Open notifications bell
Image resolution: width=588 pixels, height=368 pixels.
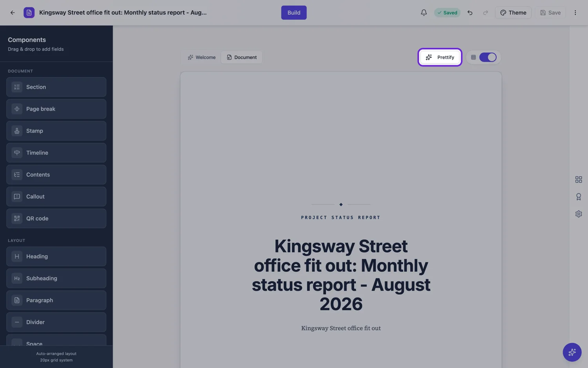[424, 13]
